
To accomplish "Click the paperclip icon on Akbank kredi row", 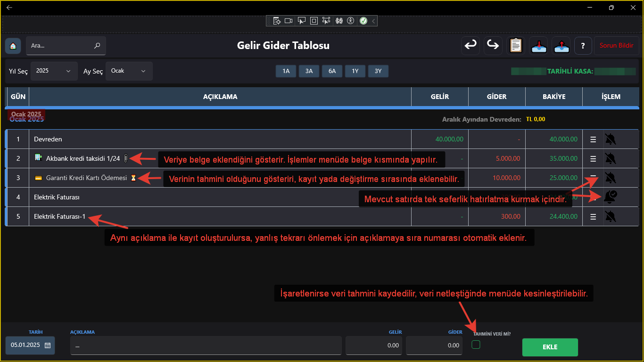I will coord(126,158).
